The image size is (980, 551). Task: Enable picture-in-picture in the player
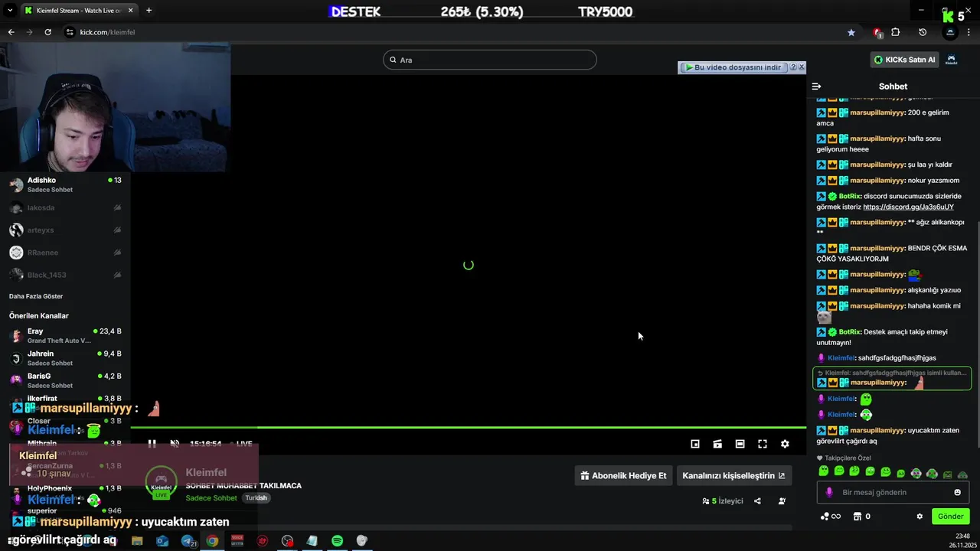(x=695, y=444)
